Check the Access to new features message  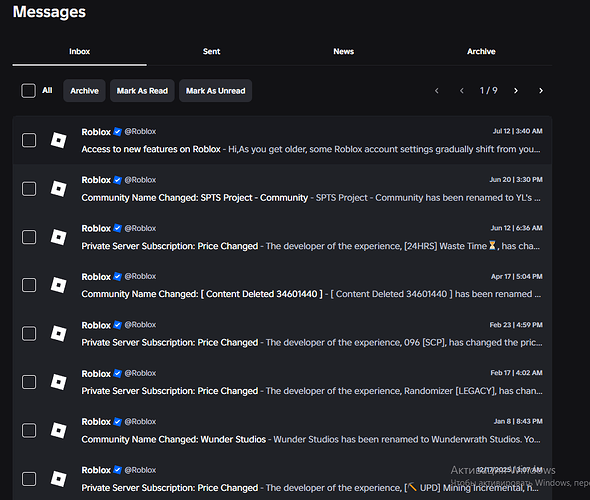click(x=29, y=140)
